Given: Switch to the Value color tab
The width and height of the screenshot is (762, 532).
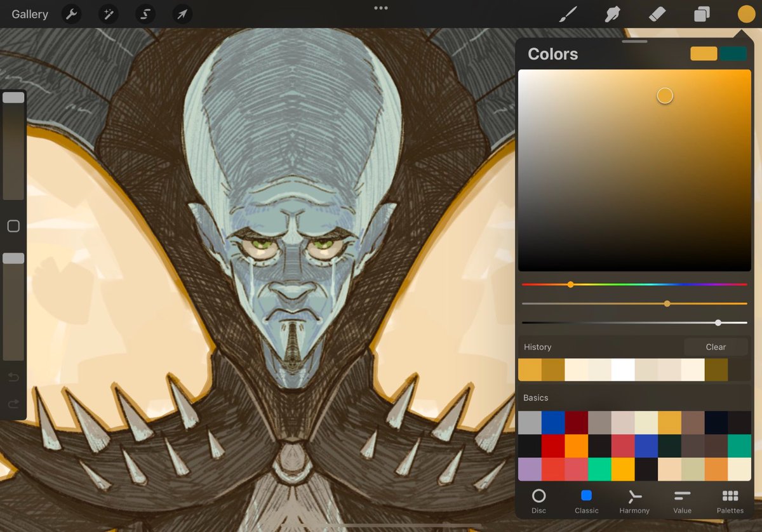Looking at the screenshot, I should [683, 501].
